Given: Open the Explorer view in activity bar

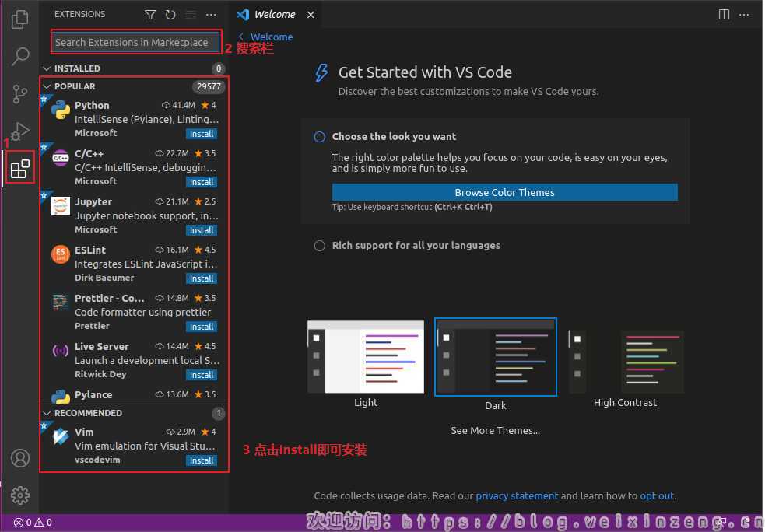Looking at the screenshot, I should (20, 19).
